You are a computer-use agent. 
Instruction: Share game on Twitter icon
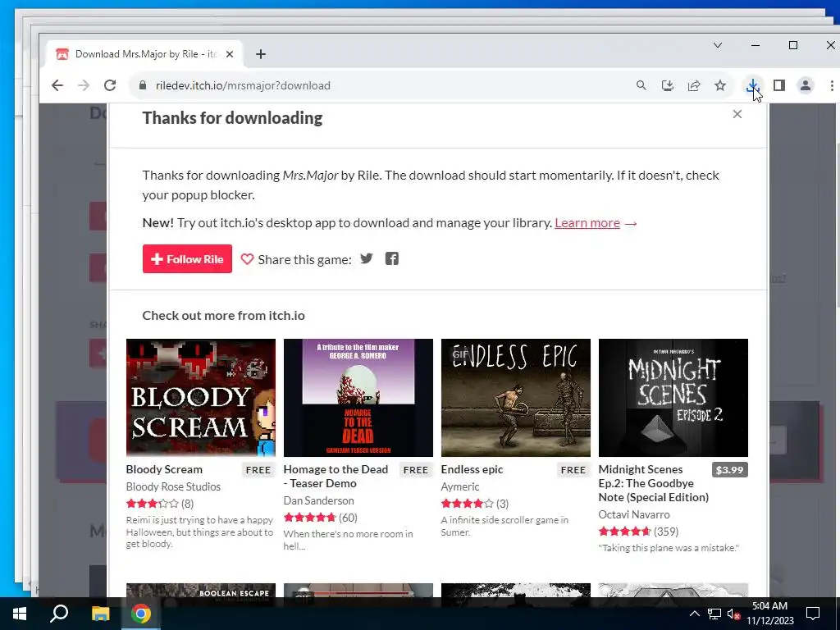367,258
